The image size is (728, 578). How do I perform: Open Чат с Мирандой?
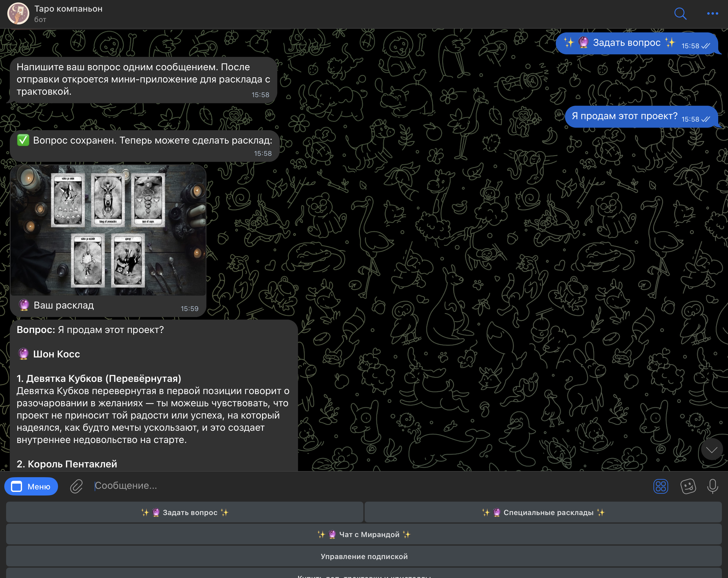click(x=364, y=534)
